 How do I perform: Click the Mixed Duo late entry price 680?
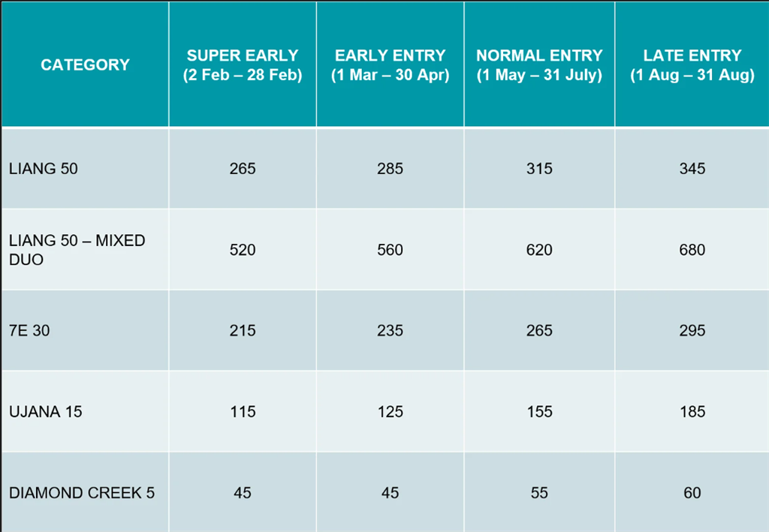coord(692,250)
